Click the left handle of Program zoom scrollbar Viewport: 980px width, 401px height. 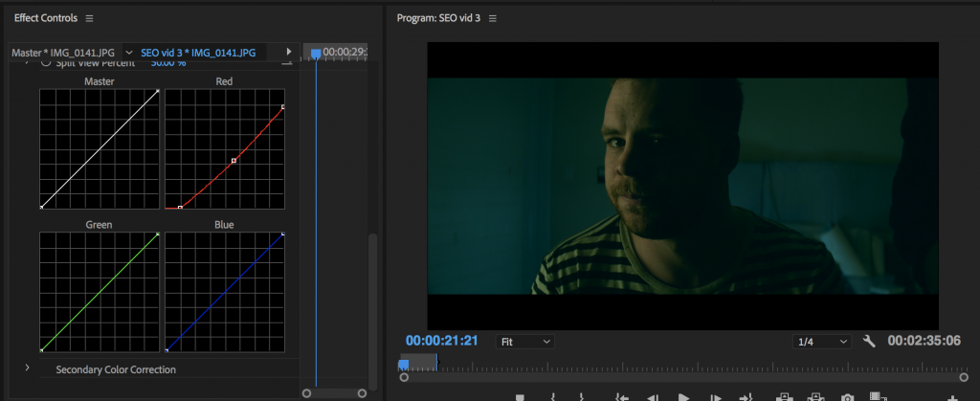pyautogui.click(x=404, y=377)
